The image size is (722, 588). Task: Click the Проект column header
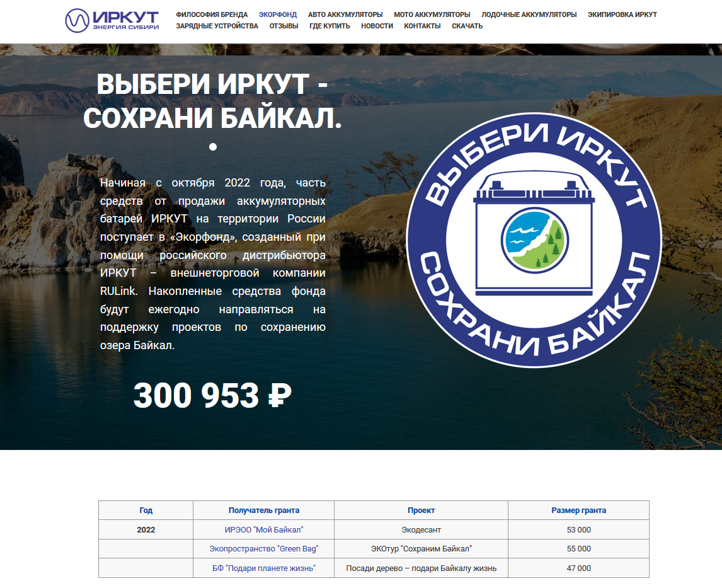coord(421,510)
